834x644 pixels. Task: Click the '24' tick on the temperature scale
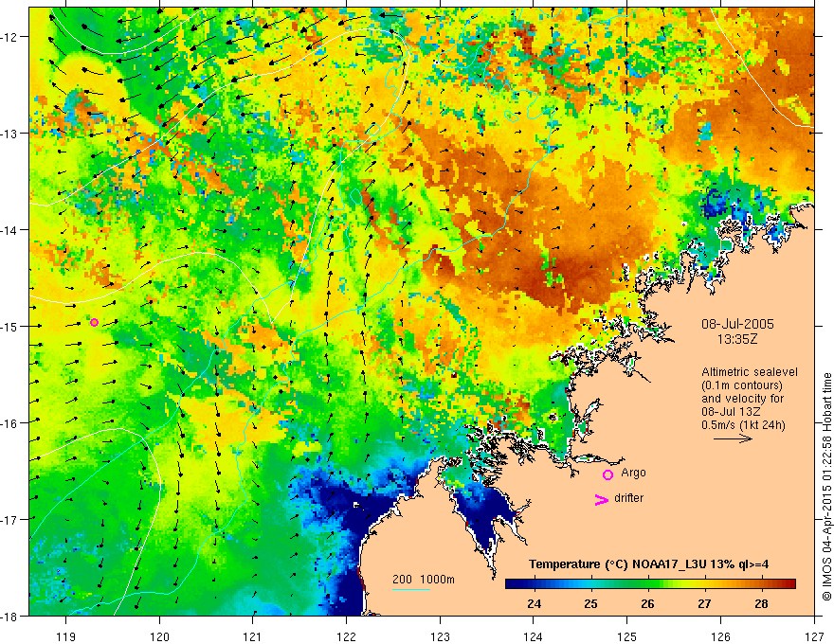point(534,603)
